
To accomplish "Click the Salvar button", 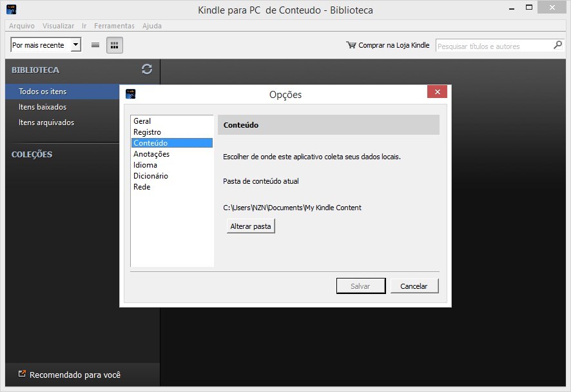I will pos(360,286).
